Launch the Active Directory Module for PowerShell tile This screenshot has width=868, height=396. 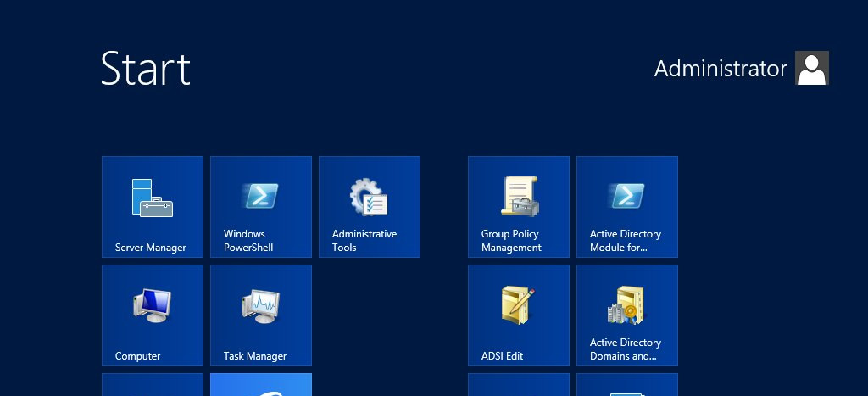pos(627,206)
